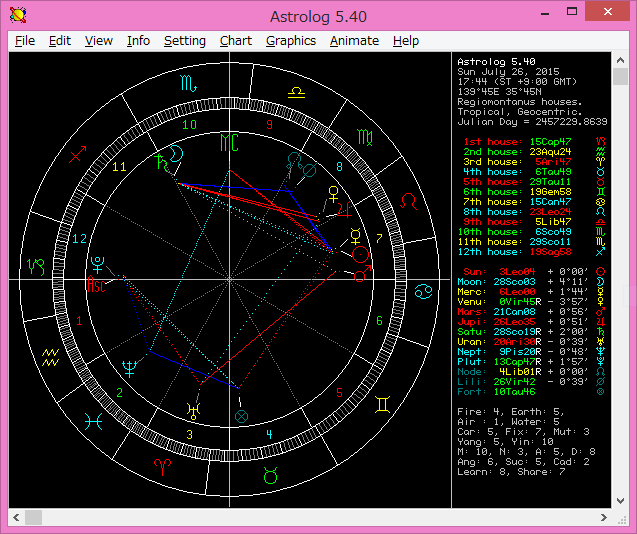Image resolution: width=637 pixels, height=534 pixels.
Task: Open the Animate menu
Action: (354, 41)
